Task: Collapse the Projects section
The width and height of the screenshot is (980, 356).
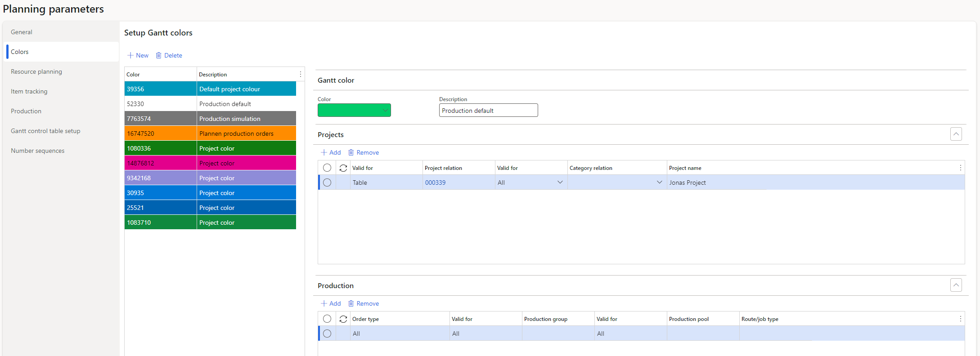Action: click(956, 134)
